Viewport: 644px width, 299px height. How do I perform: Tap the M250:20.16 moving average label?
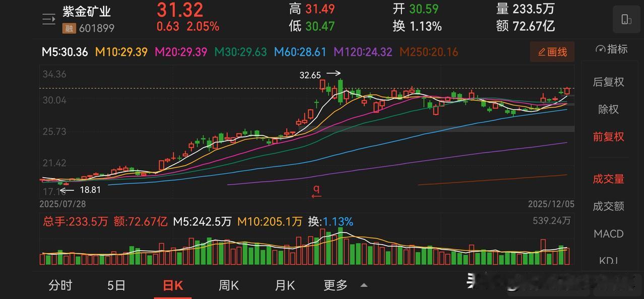[429, 52]
